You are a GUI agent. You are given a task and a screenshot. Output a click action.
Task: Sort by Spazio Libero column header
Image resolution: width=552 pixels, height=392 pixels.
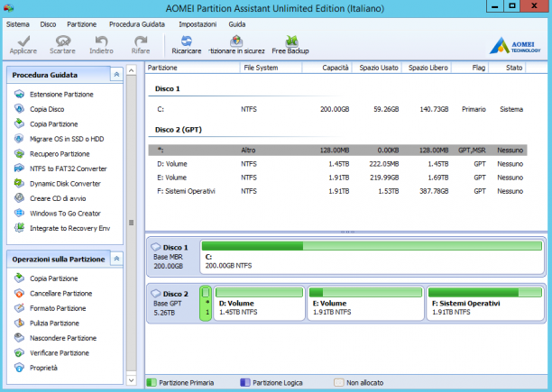[427, 68]
